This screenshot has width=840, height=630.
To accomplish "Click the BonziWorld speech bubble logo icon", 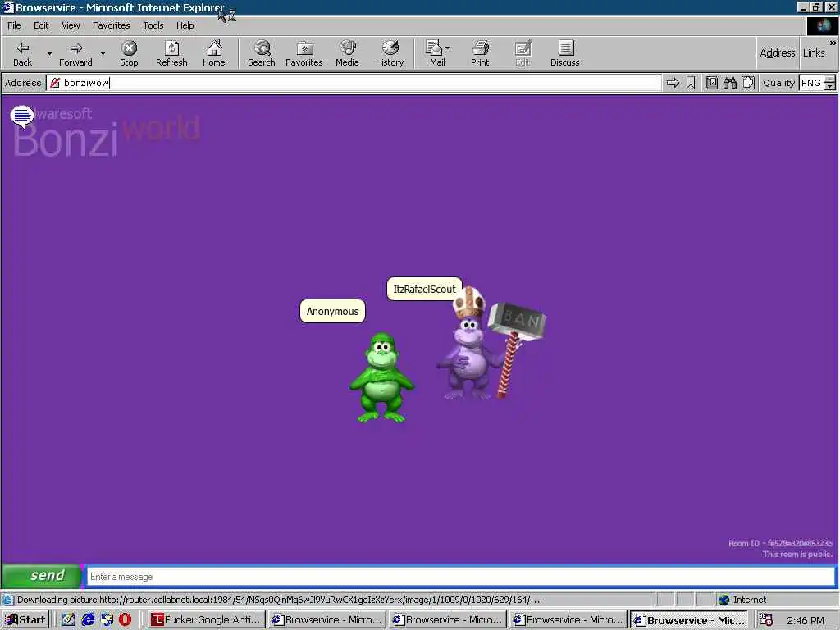I will [x=22, y=116].
